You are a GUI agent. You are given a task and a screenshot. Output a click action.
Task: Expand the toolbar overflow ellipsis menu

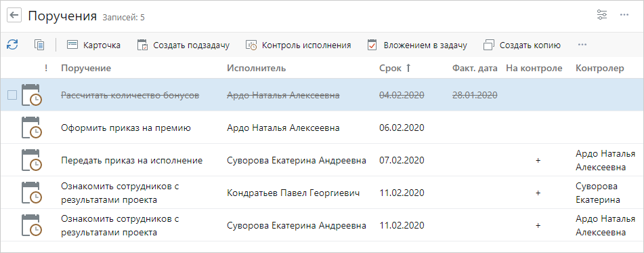pyautogui.click(x=582, y=45)
